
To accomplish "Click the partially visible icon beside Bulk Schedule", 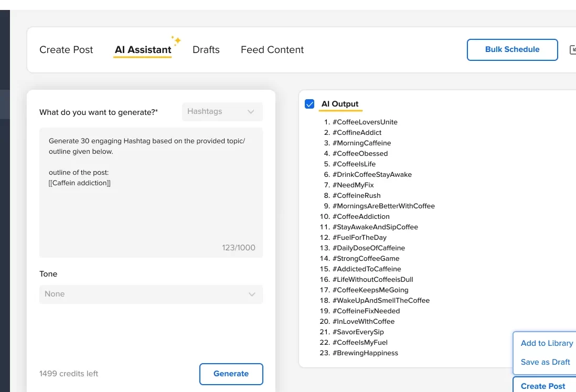I will point(572,50).
